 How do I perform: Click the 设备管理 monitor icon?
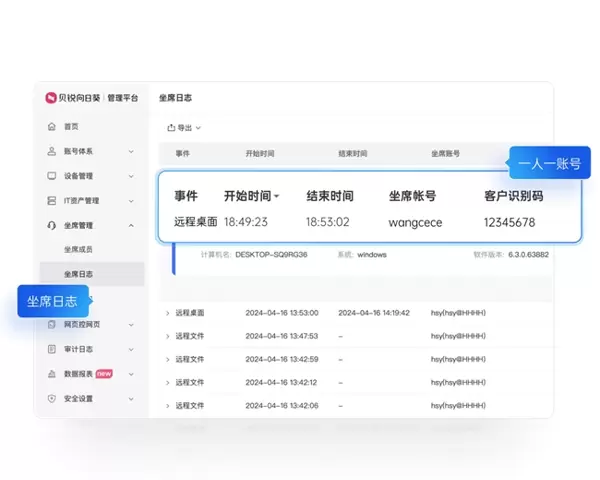(51, 175)
